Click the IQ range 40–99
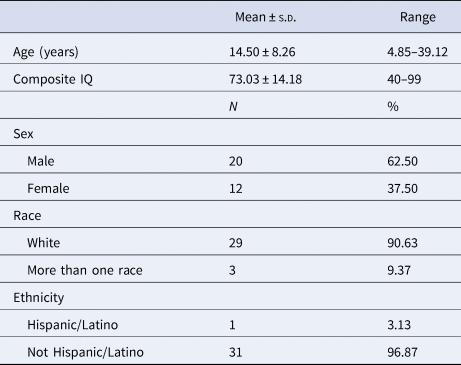461x365 pixels. 404,79
